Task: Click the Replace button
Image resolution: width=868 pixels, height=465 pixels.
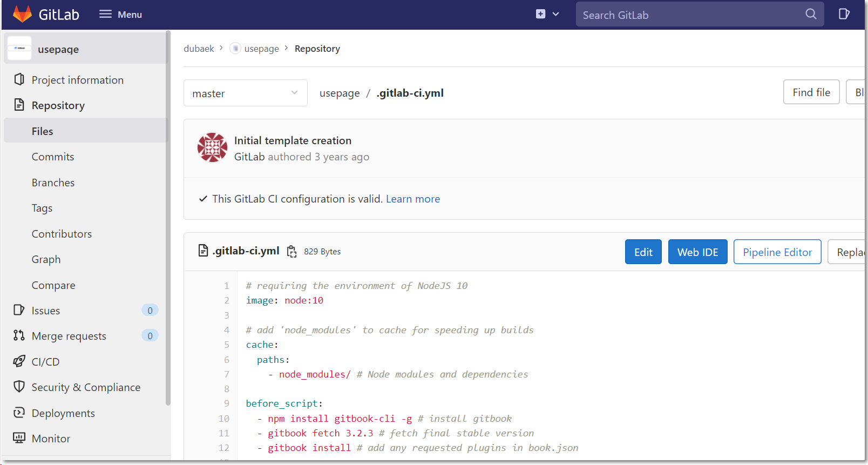Action: (847, 252)
